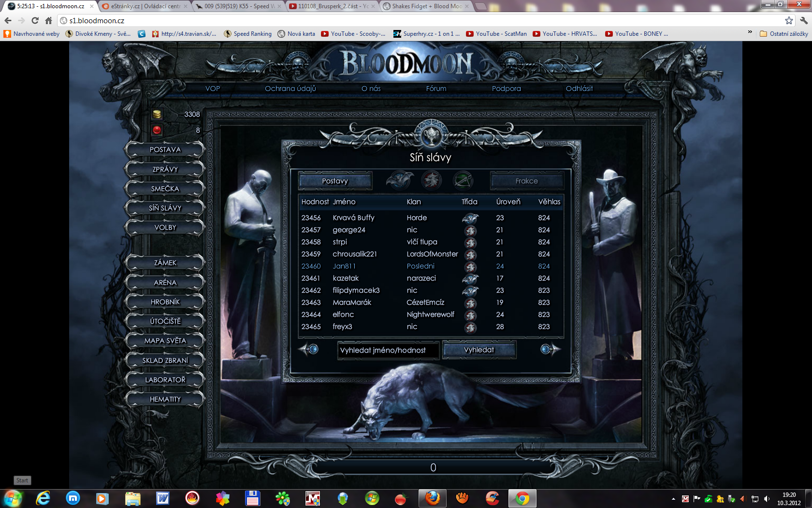Image resolution: width=812 pixels, height=508 pixels.
Task: Expand hidden bookmarks chevron
Action: click(750, 32)
